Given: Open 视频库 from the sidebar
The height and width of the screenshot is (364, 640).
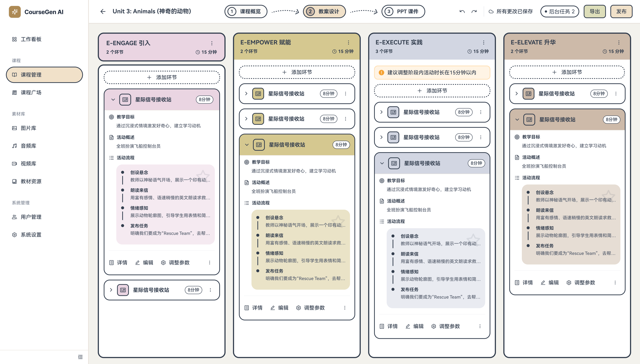Looking at the screenshot, I should tap(44, 163).
